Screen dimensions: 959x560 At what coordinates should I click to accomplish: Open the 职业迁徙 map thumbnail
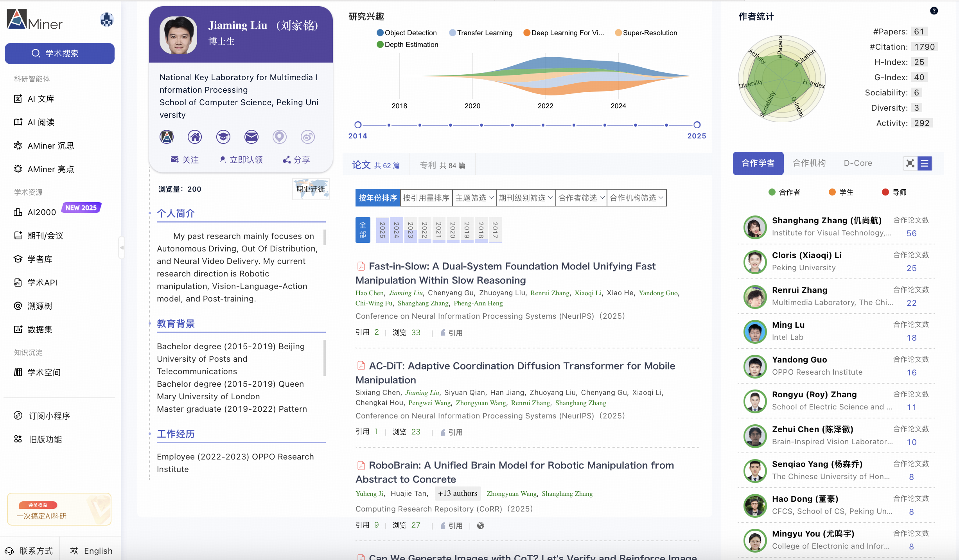pyautogui.click(x=311, y=189)
